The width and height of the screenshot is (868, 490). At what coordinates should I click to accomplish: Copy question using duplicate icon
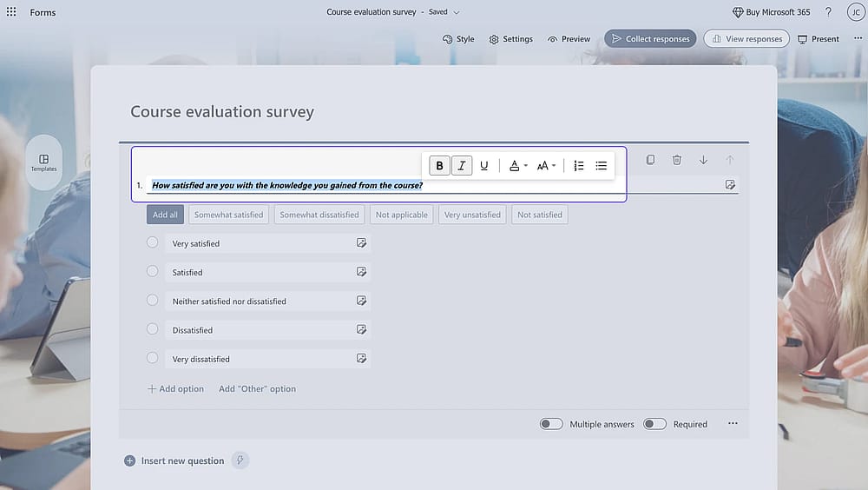point(650,160)
